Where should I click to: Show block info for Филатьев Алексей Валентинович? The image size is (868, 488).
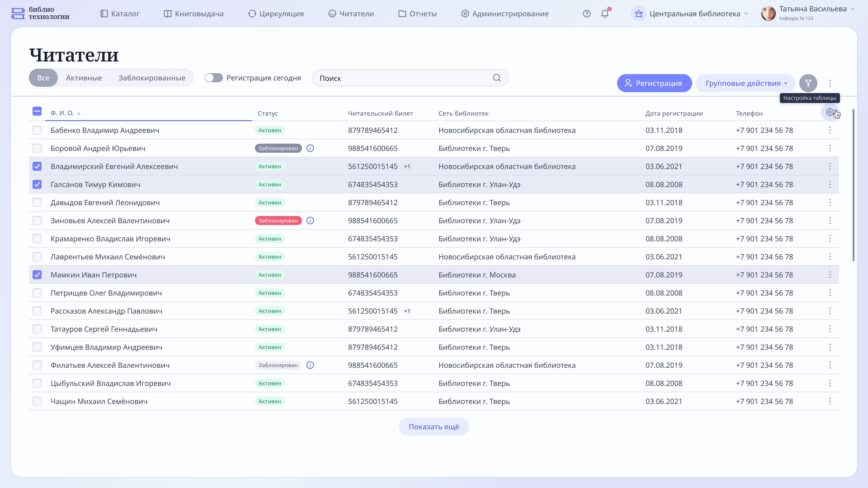310,365
